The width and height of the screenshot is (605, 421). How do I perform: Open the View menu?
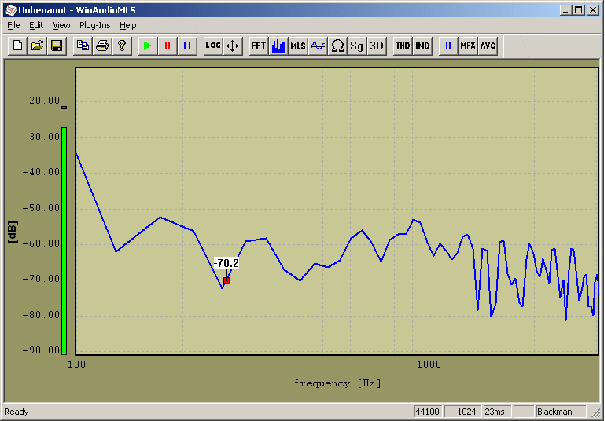click(x=62, y=24)
